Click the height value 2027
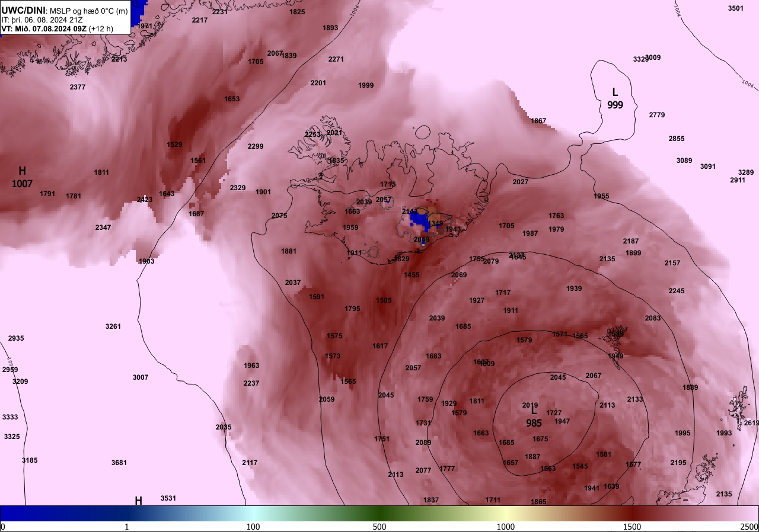 [x=521, y=182]
